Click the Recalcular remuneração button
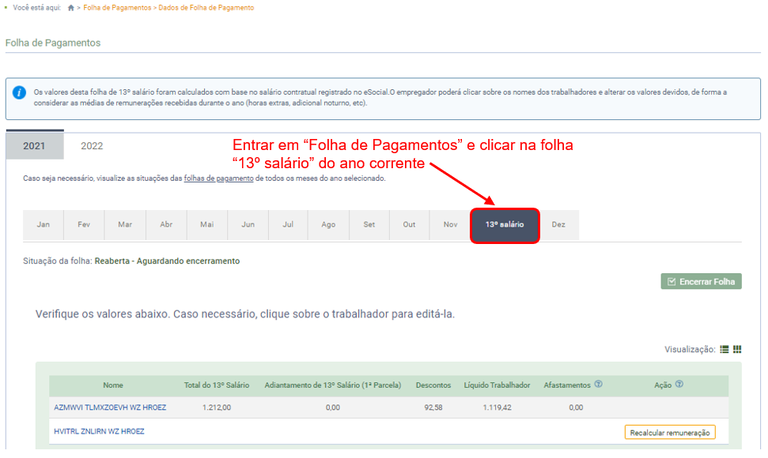 click(670, 432)
